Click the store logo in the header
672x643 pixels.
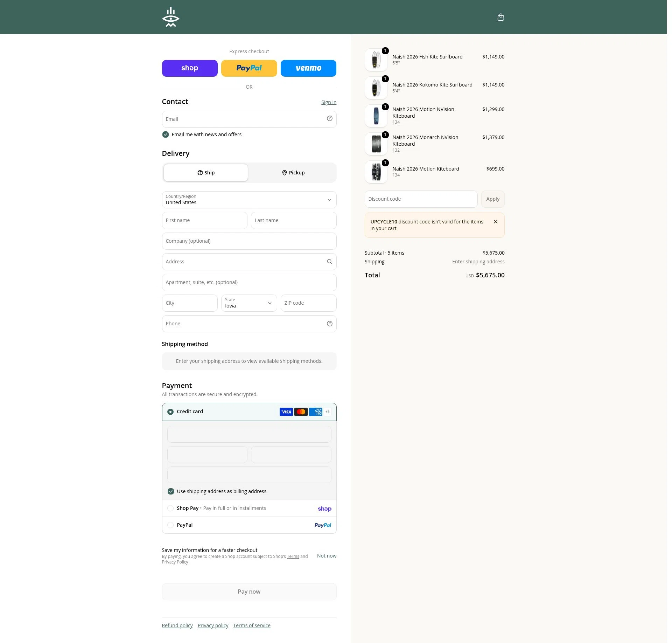click(171, 17)
